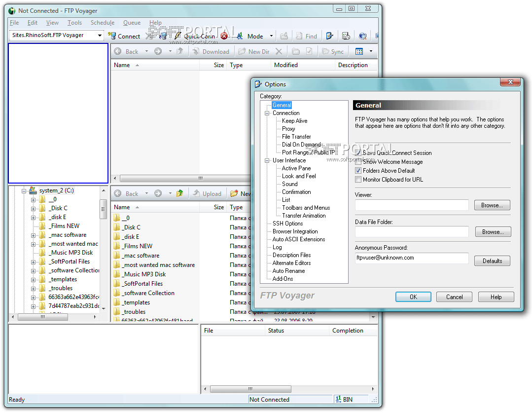Image resolution: width=532 pixels, height=413 pixels.
Task: Click the globe search icon in main toolbar
Action: click(x=362, y=36)
